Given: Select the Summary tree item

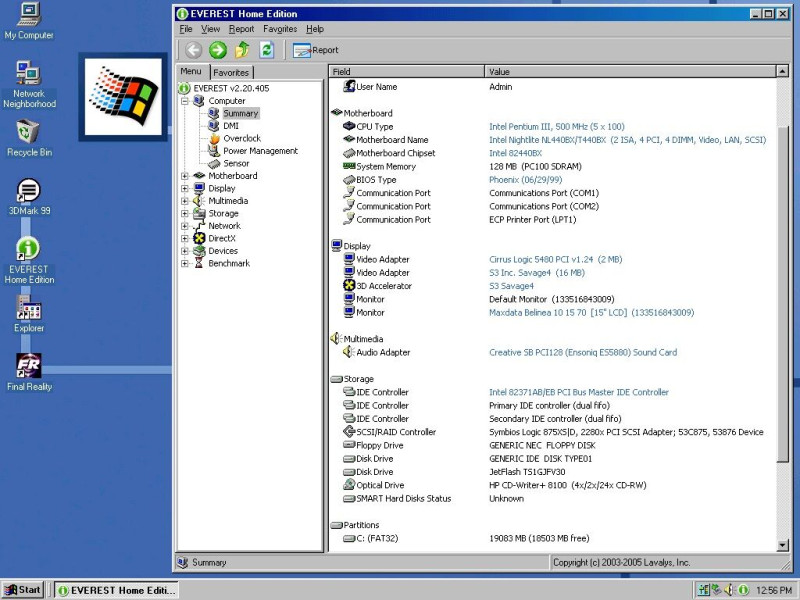Looking at the screenshot, I should pyautogui.click(x=240, y=113).
